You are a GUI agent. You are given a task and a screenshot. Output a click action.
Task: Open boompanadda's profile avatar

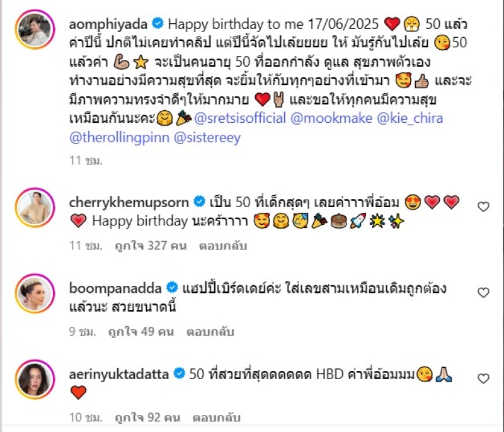coord(35,293)
